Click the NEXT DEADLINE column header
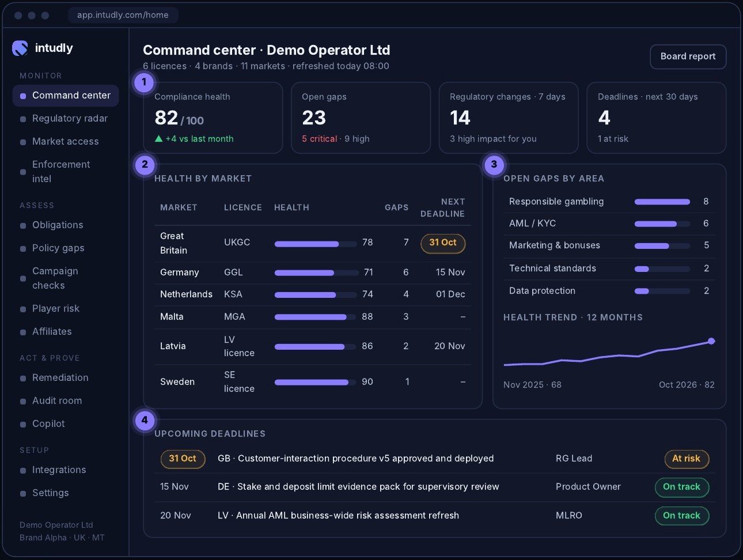The image size is (743, 560). (442, 207)
